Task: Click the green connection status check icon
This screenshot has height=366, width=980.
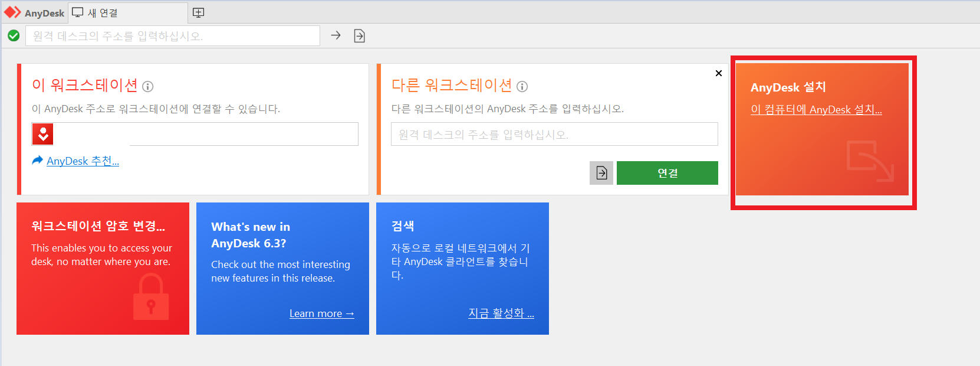Action: (x=14, y=36)
